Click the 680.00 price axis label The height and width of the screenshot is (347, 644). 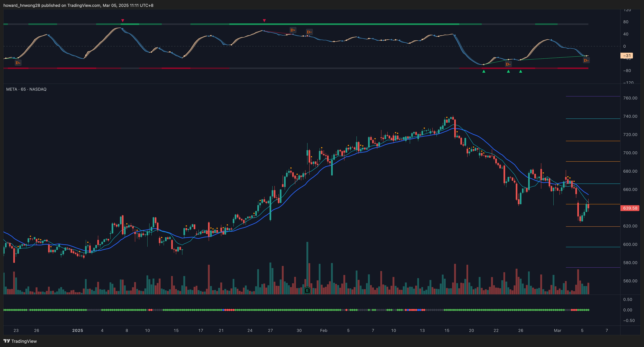click(630, 171)
